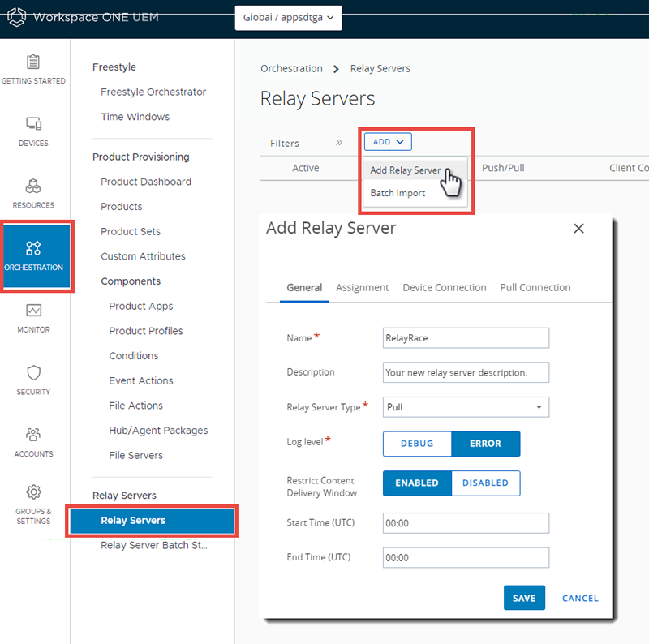Image resolution: width=649 pixels, height=644 pixels.
Task: Click the Start Time (UTC) field
Action: [x=466, y=523]
